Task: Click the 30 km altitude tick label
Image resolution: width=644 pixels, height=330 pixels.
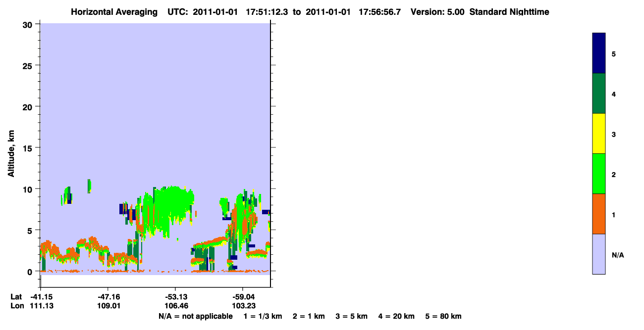Action: 28,24
